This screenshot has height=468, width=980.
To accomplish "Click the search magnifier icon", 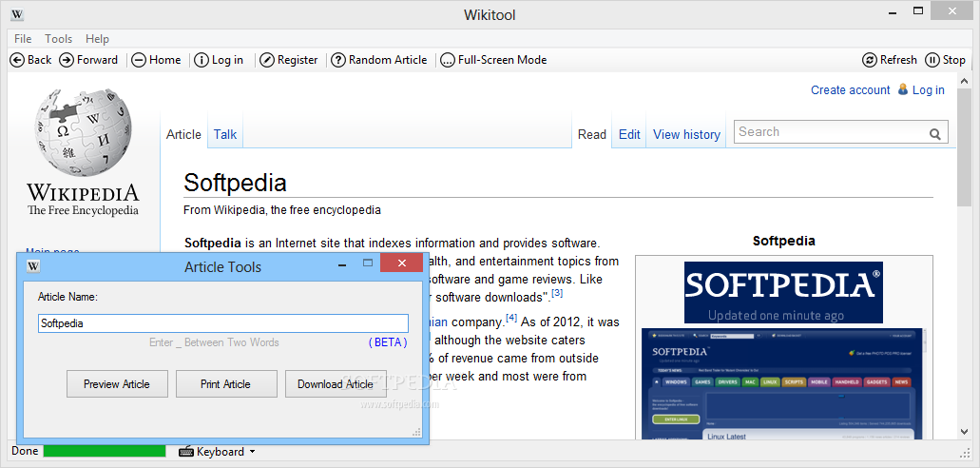I will pyautogui.click(x=935, y=133).
